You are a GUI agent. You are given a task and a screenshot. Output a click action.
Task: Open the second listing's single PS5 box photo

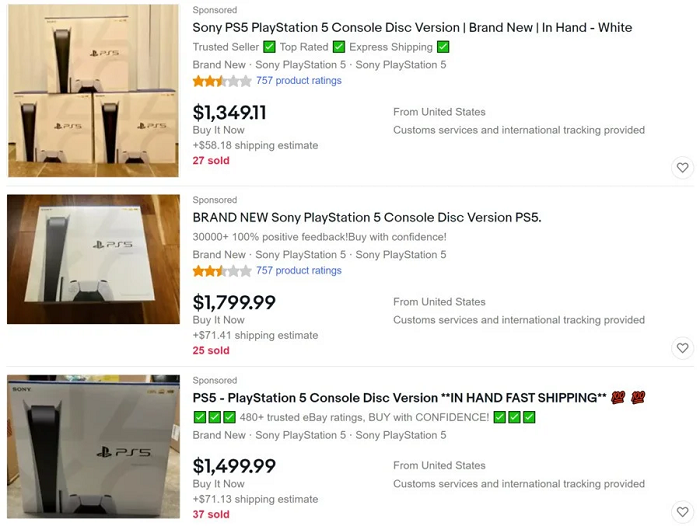93,259
